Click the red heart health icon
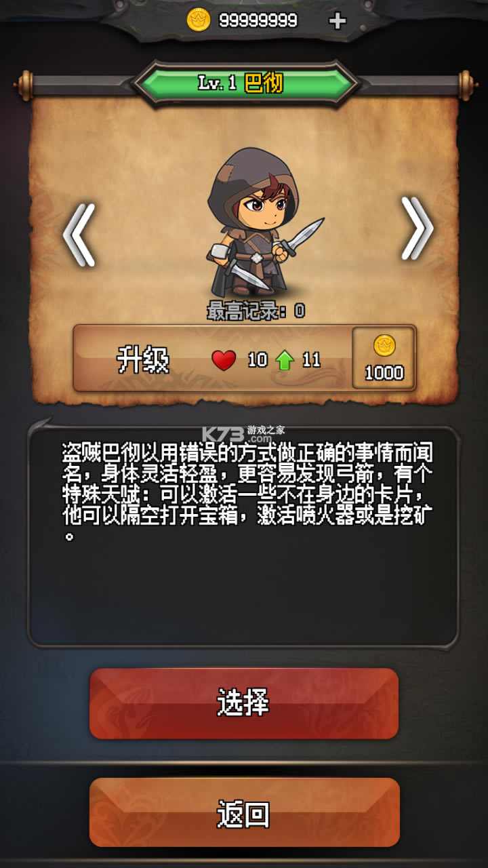Screen dimensions: 488x868 (224, 360)
